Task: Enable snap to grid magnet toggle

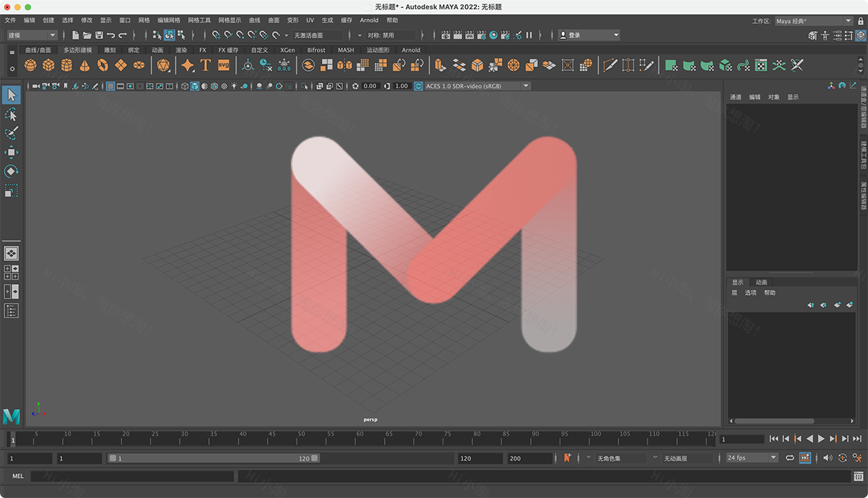Action: [216, 35]
